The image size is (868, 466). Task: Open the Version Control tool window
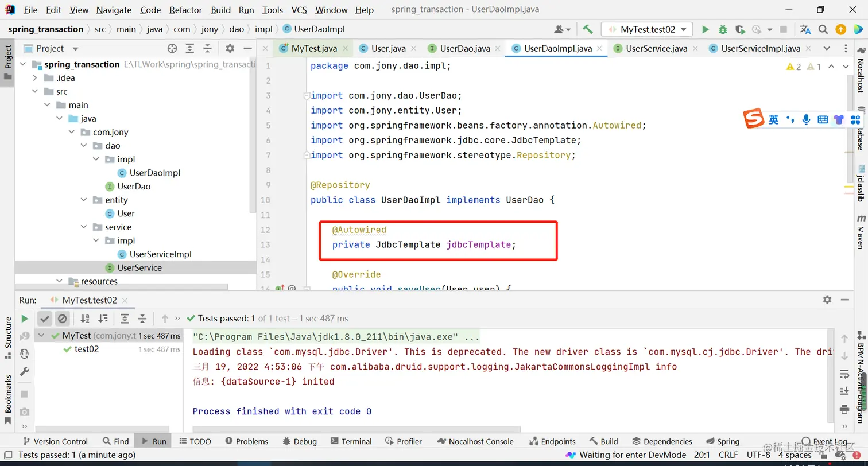coord(55,441)
